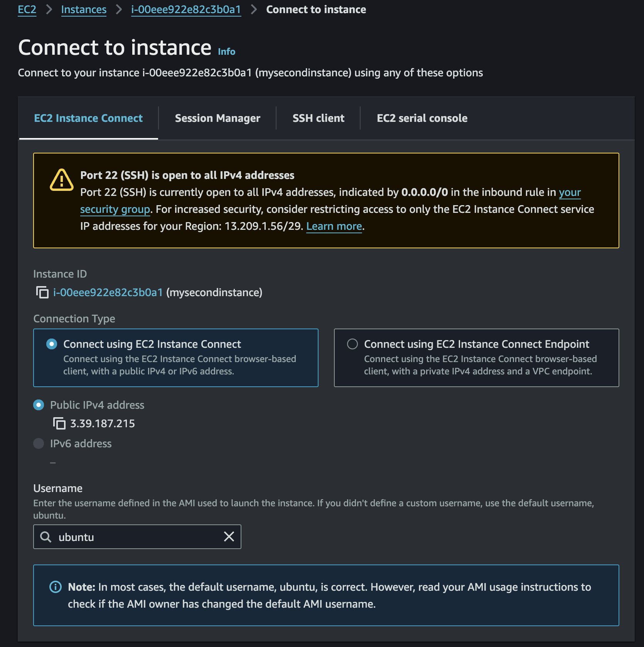Viewport: 644px width, 647px height.
Task: Switch to the Session Manager tab
Action: pos(217,118)
